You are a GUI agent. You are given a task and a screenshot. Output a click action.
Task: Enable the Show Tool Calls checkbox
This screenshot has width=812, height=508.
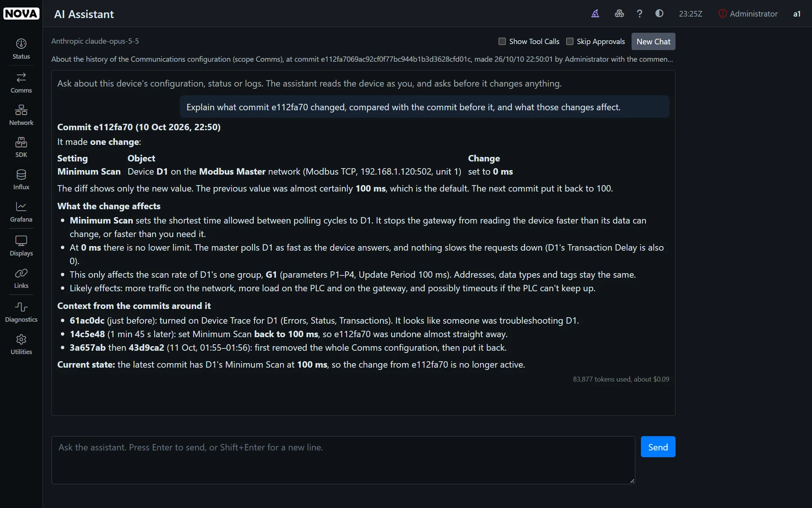[x=502, y=41]
